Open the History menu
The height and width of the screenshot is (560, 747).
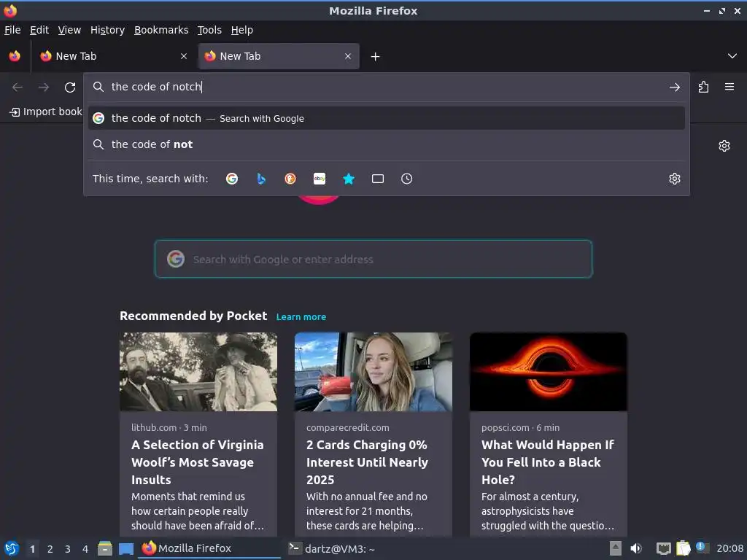[x=108, y=30]
